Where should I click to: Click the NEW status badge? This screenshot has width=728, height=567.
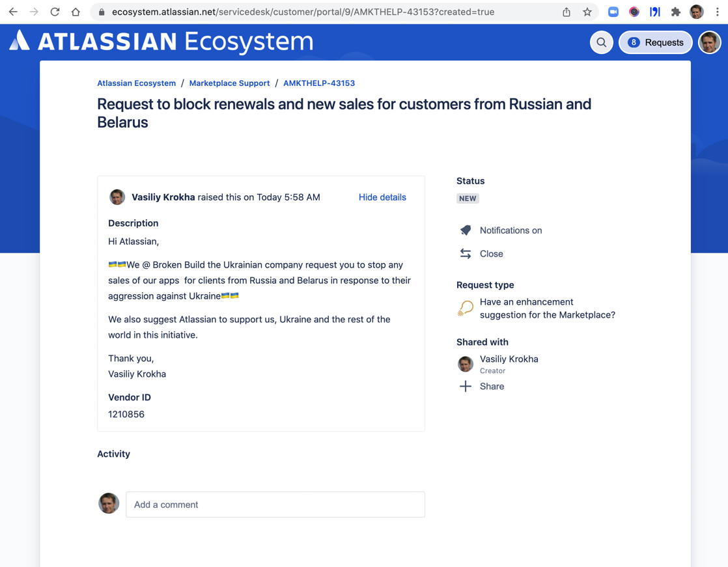(x=468, y=199)
